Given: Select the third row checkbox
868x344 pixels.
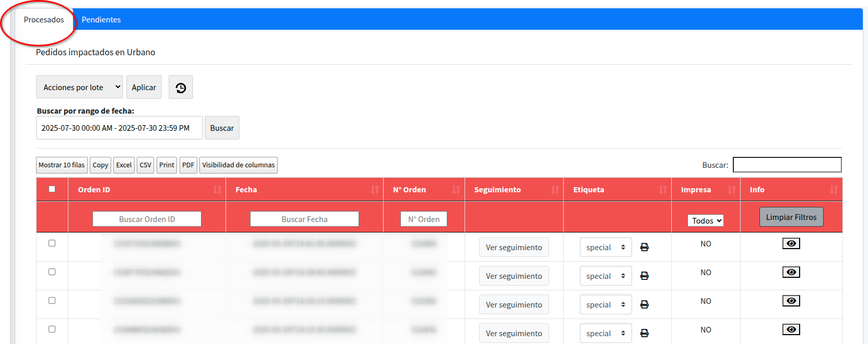Looking at the screenshot, I should (52, 301).
